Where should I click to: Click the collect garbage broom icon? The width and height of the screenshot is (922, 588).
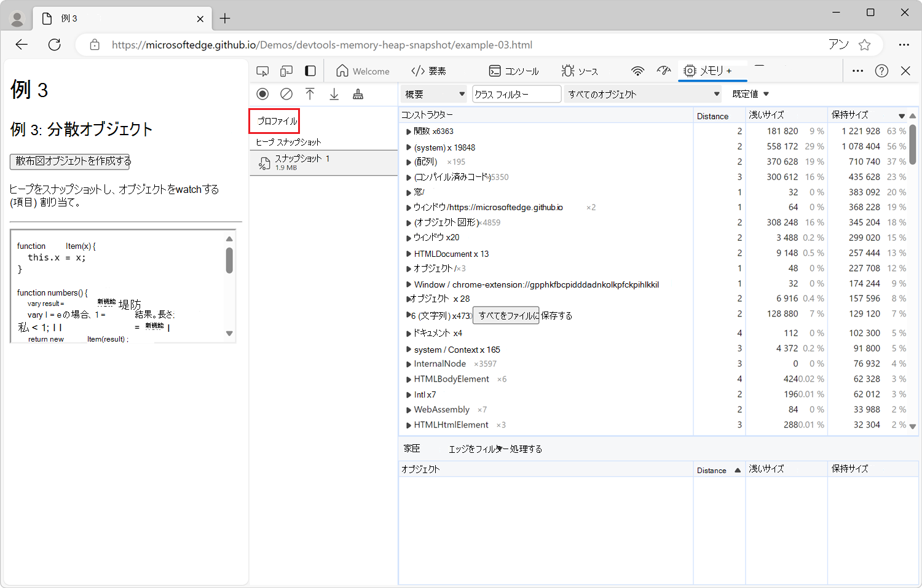click(x=358, y=94)
